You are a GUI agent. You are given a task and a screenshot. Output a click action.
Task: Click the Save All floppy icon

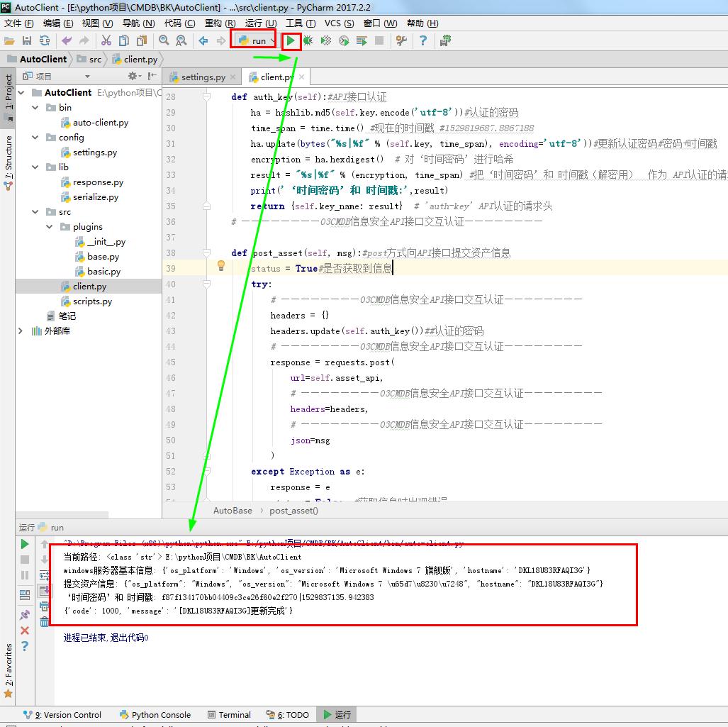pos(27,41)
